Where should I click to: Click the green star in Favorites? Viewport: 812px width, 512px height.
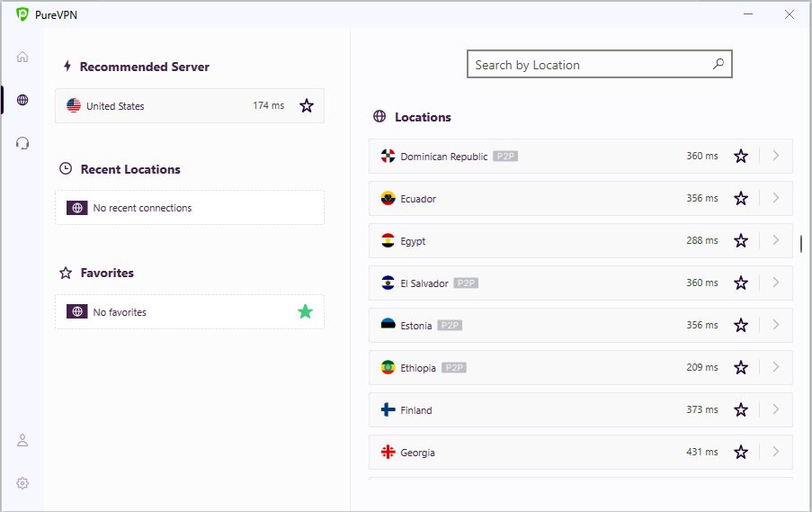(x=306, y=311)
